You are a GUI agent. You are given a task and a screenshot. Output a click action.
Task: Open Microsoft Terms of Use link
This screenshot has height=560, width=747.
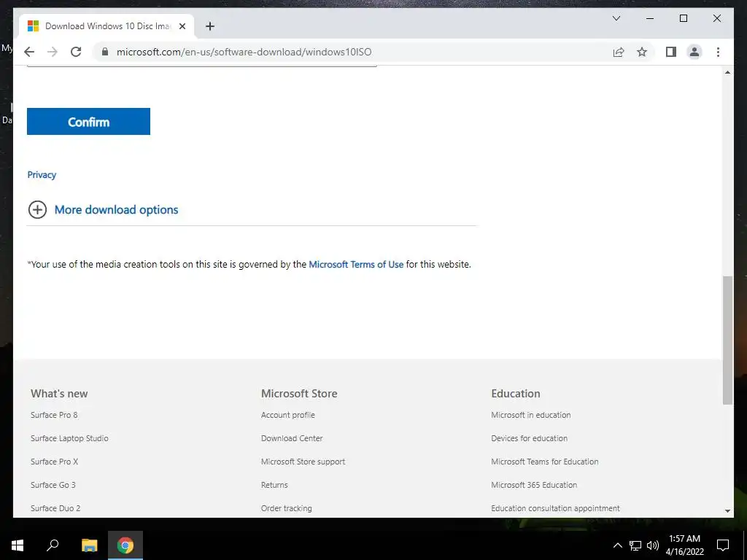(x=356, y=264)
